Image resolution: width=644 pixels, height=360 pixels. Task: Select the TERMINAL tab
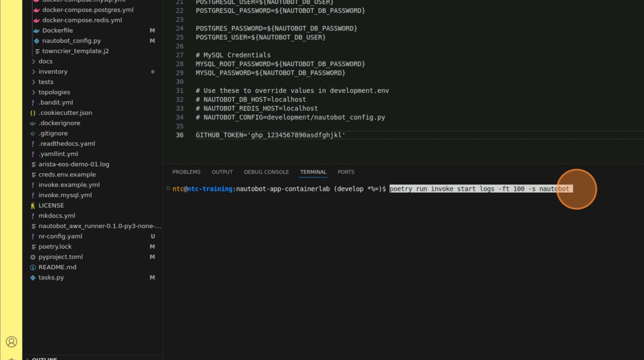313,172
